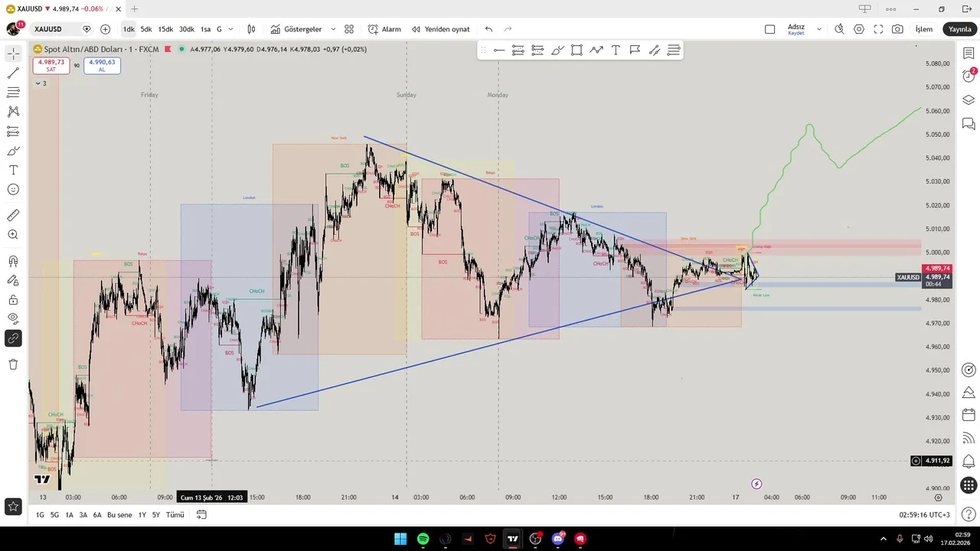Open the chat panel in right sidebar
Image resolution: width=980 pixels, height=551 pixels.
pyautogui.click(x=969, y=123)
